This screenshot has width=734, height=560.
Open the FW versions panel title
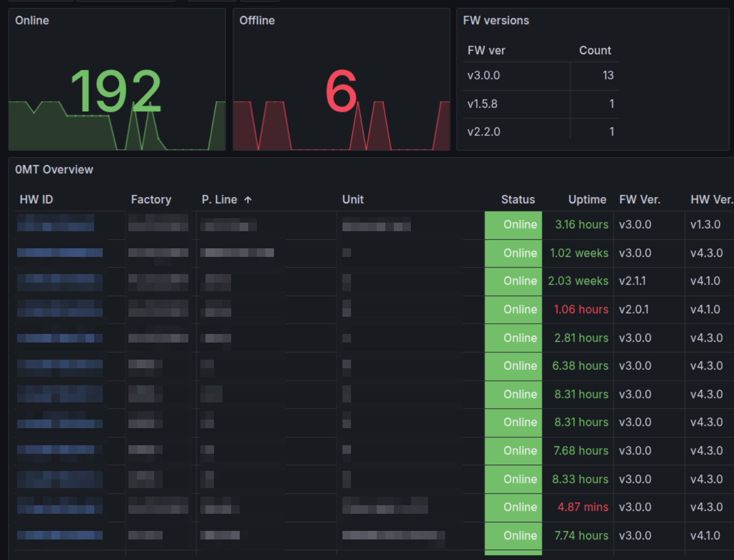(x=496, y=21)
